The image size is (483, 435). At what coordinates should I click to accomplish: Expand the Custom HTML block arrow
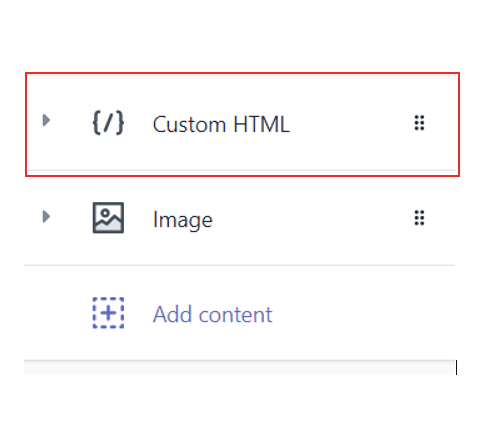(46, 120)
